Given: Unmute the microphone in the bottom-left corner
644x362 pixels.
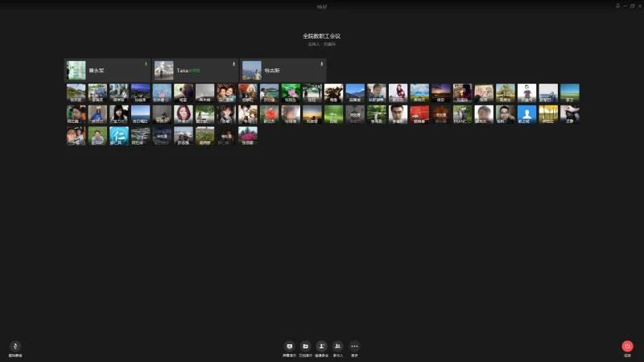Looking at the screenshot, I should tap(14, 347).
